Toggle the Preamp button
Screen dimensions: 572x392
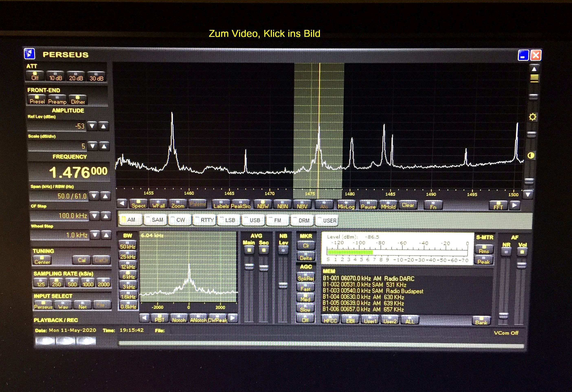(57, 100)
